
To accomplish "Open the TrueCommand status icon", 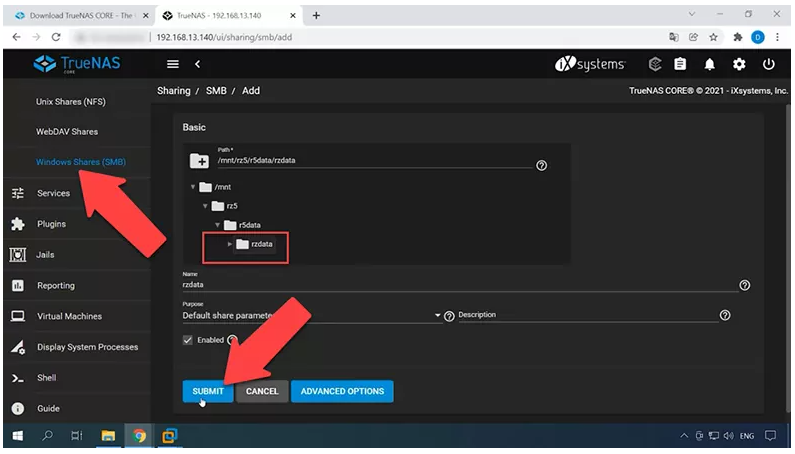I will click(x=655, y=64).
